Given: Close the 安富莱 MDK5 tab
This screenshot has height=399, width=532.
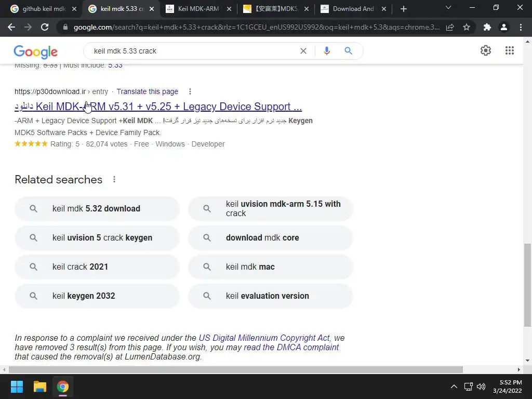Looking at the screenshot, I should [307, 9].
